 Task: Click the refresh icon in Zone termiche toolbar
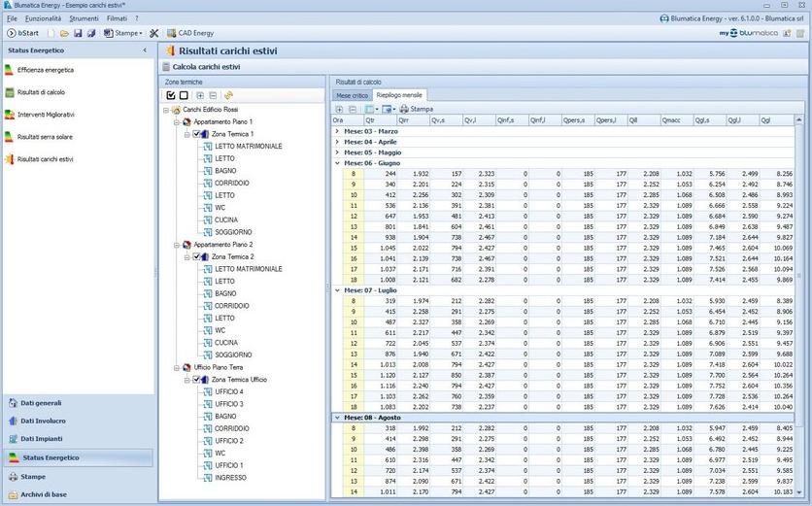[228, 95]
